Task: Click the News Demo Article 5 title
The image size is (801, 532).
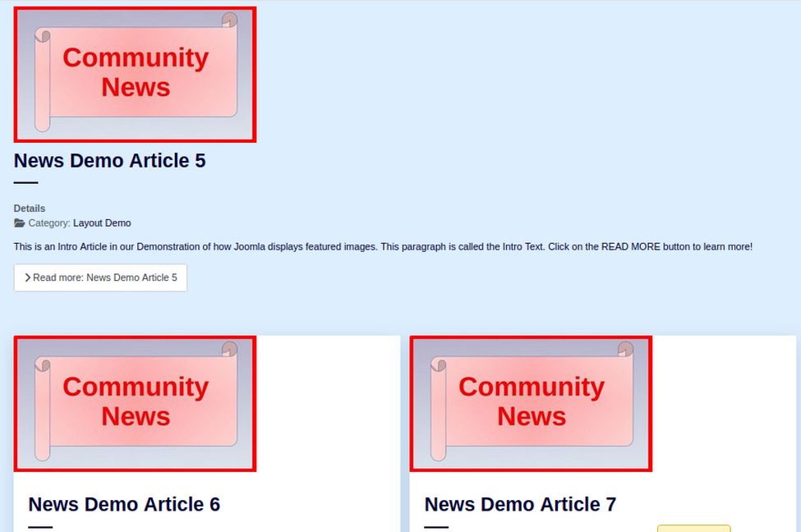Action: click(109, 161)
